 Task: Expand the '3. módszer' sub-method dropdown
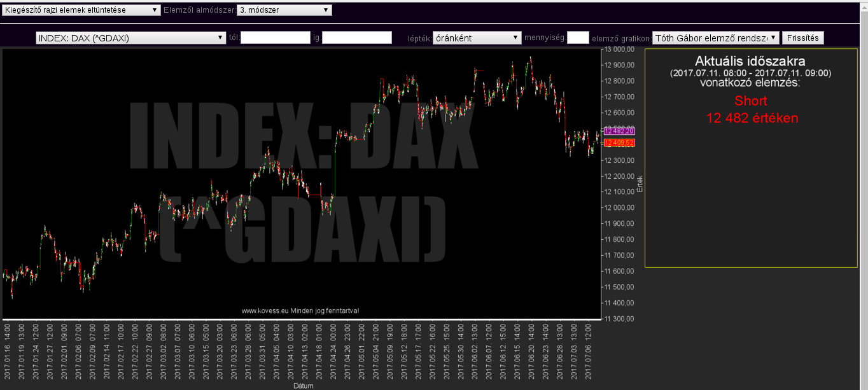click(284, 10)
